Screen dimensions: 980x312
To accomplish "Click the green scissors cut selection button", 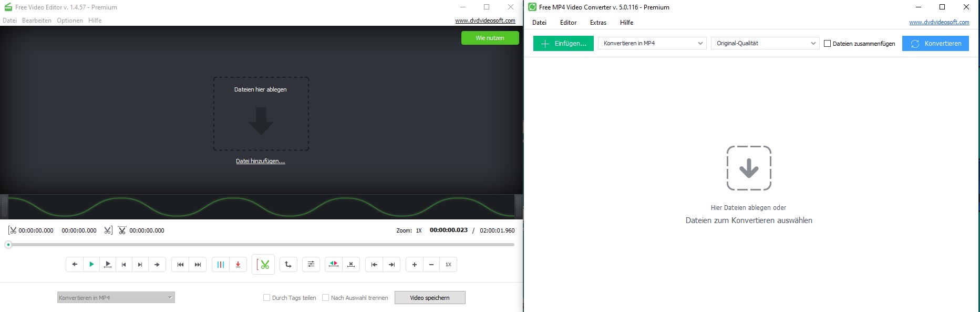I will click(263, 265).
